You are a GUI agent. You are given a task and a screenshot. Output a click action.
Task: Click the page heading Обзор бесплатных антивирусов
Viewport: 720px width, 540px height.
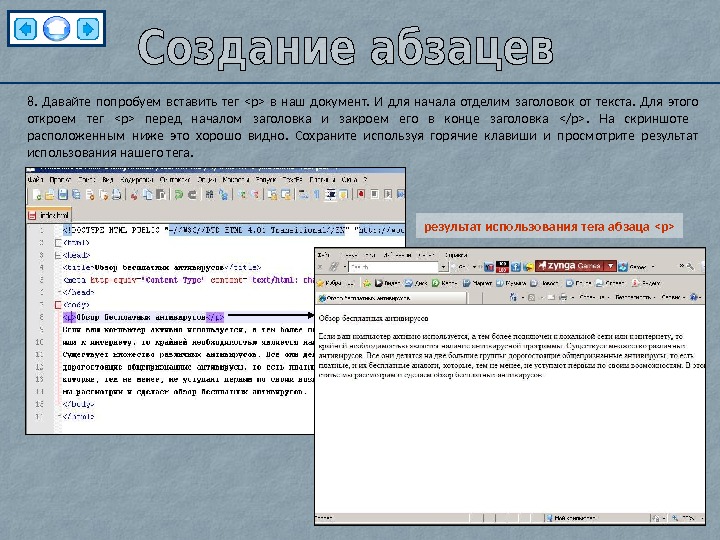coord(373,318)
